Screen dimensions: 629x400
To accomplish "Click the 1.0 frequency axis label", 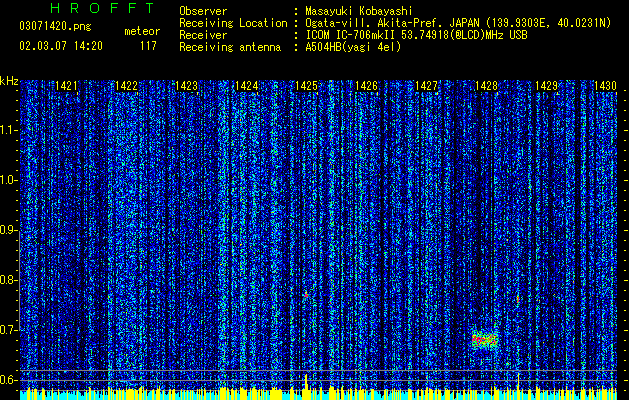I will coord(8,180).
